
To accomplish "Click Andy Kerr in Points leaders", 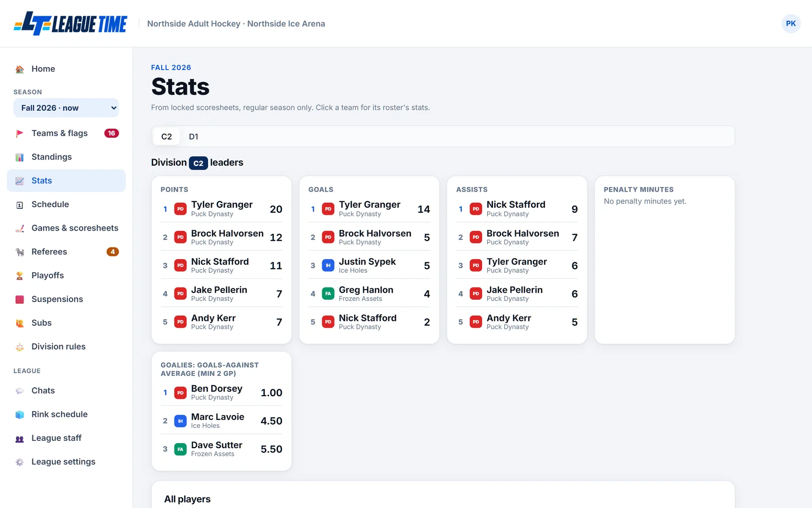I will (213, 319).
